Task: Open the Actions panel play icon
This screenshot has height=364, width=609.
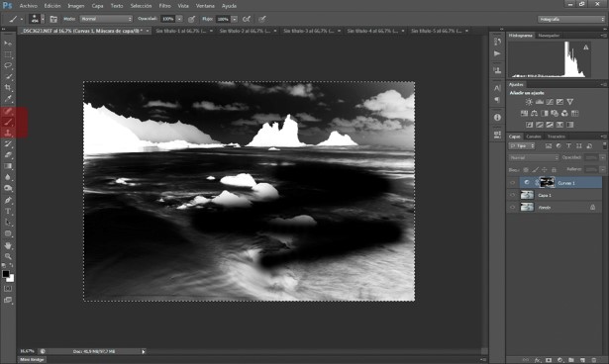Action: click(x=497, y=53)
